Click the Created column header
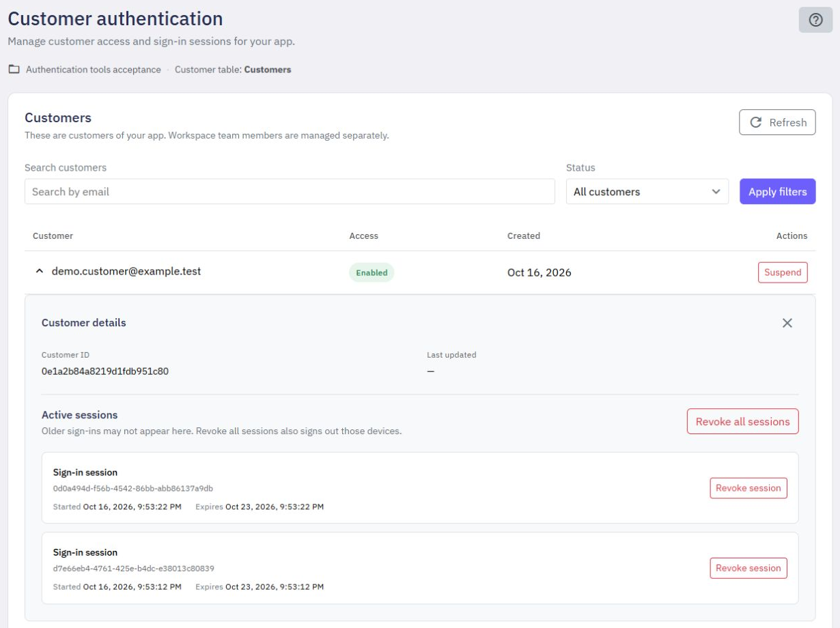The image size is (840, 628). 524,236
